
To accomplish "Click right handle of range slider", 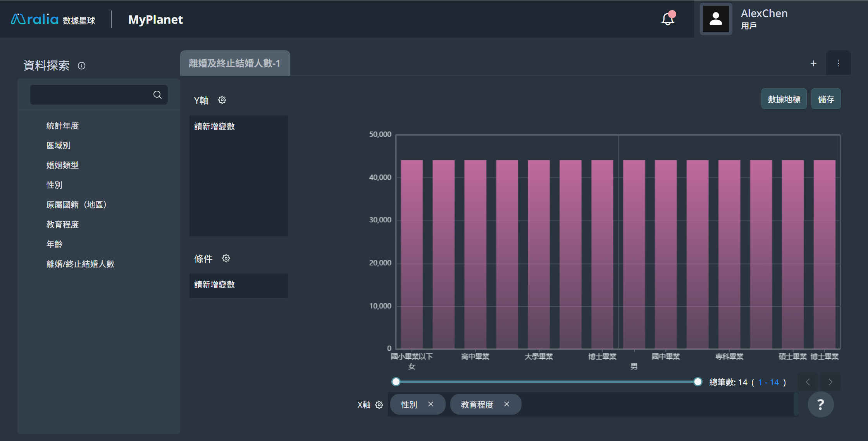I will tap(697, 382).
